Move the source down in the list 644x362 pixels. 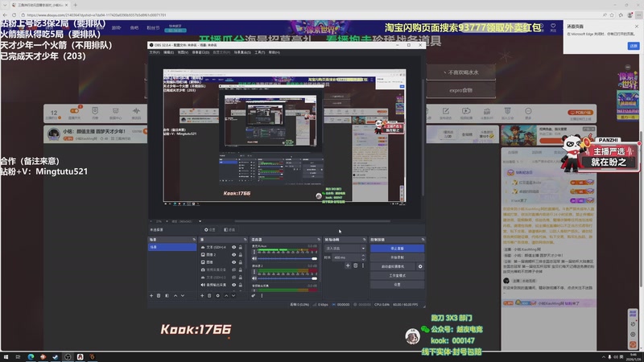[233, 295]
